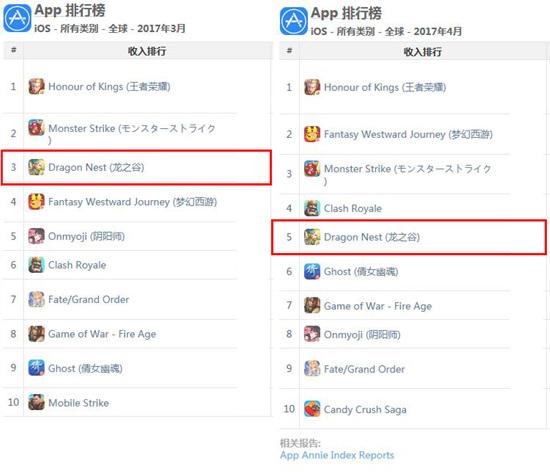Viewport: 550px width, 472px height.
Task: Click Mobile Strike game icon at rank 10
Action: tap(36, 402)
